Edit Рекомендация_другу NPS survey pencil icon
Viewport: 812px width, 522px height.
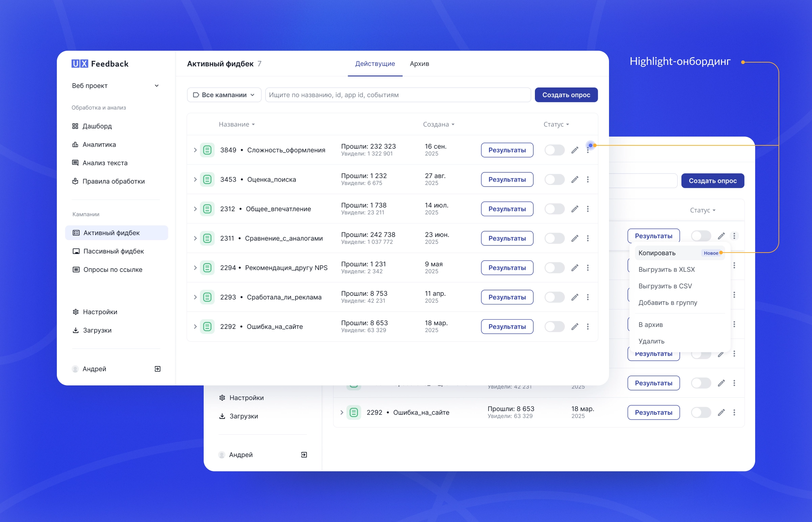(x=574, y=268)
